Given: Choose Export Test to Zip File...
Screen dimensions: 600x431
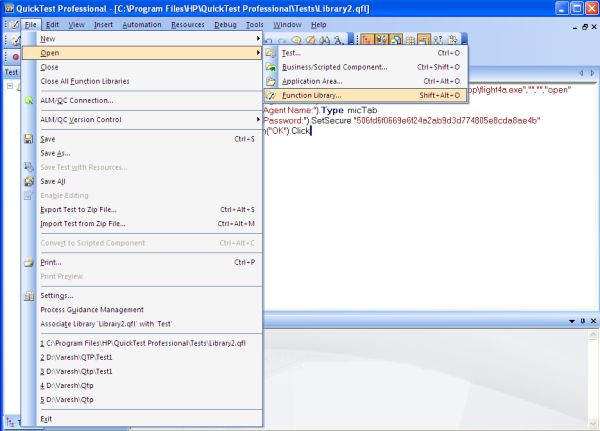Looking at the screenshot, I should pos(142,209).
